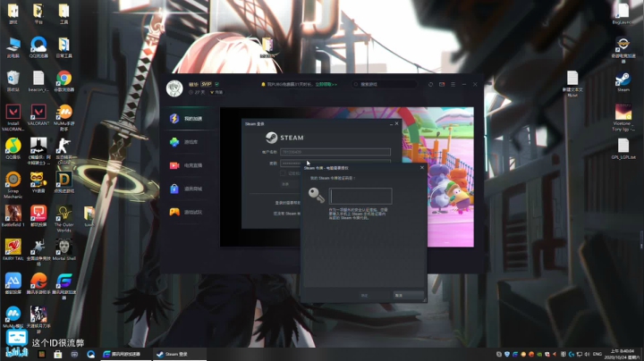Image resolution: width=644 pixels, height=361 pixels.
Task: Select the This PC desktop icon
Action: pyautogui.click(x=13, y=47)
